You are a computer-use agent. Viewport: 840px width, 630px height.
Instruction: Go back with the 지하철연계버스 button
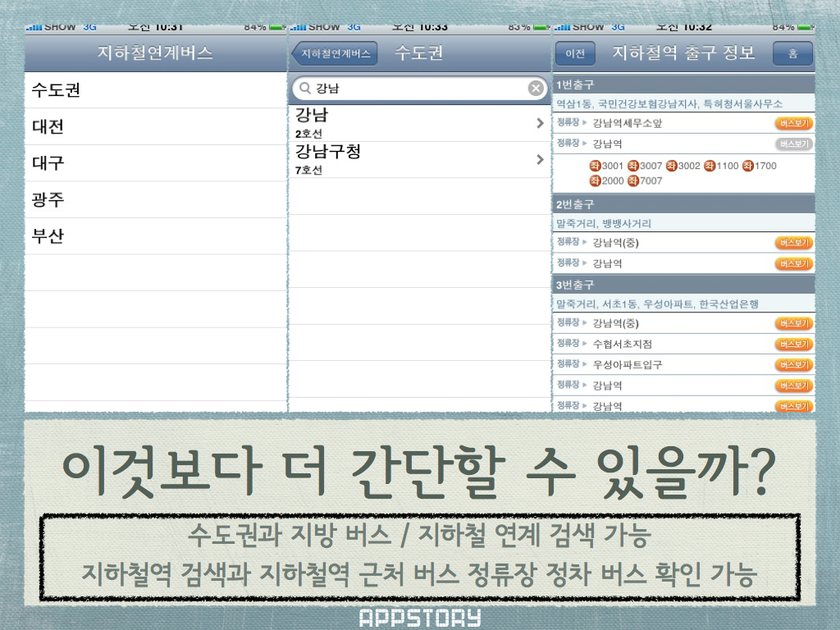[x=335, y=54]
